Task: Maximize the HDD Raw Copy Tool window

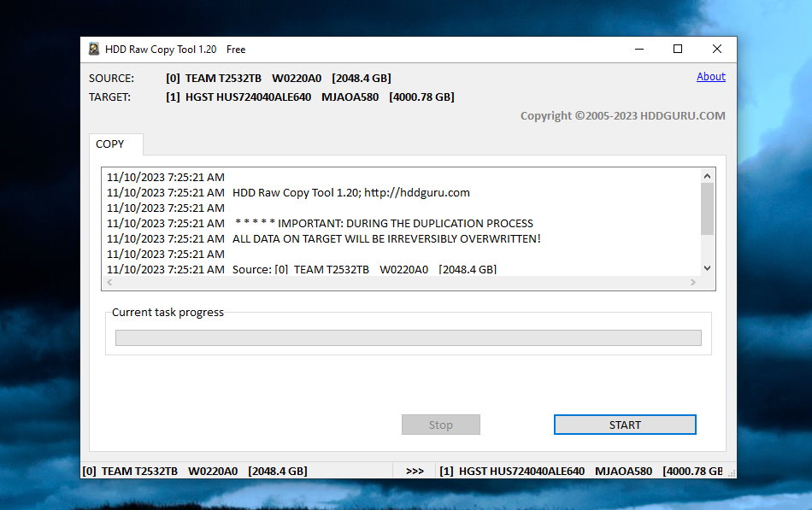Action: point(677,50)
